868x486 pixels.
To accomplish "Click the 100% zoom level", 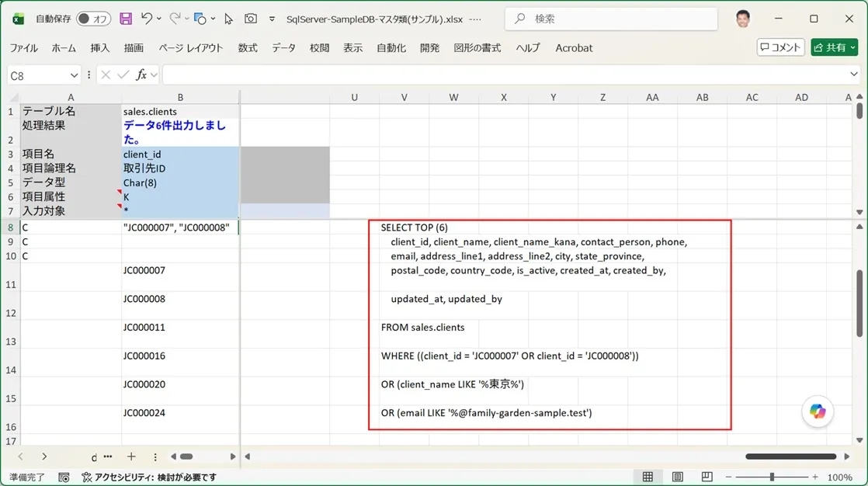I will 840,477.
